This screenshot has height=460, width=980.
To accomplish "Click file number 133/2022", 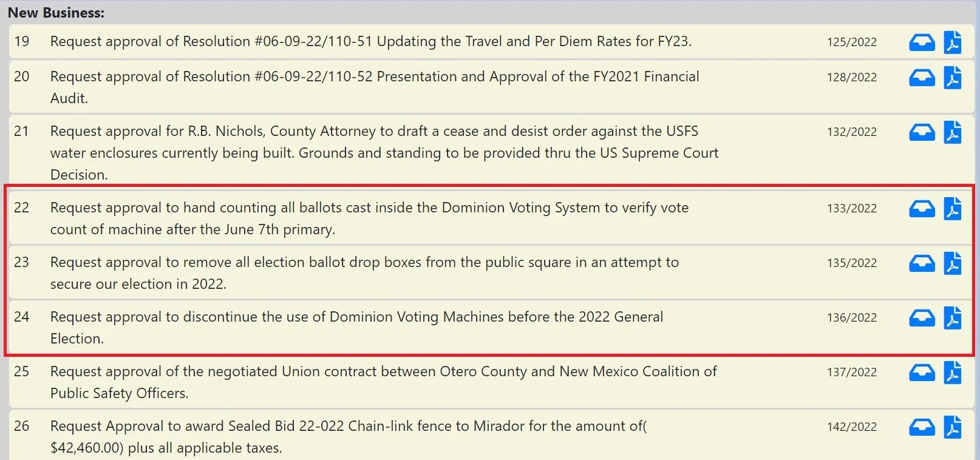I will [851, 209].
